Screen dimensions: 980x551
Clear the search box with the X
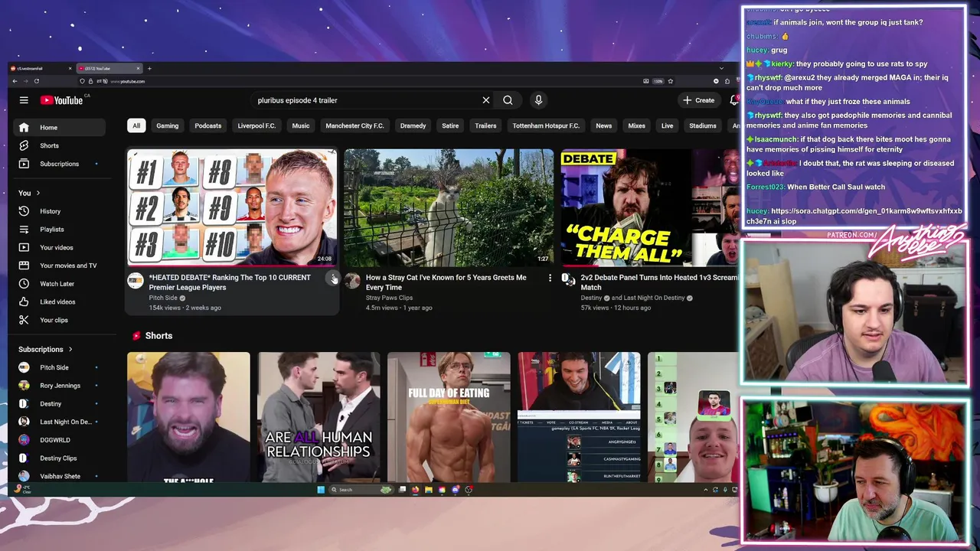[485, 100]
